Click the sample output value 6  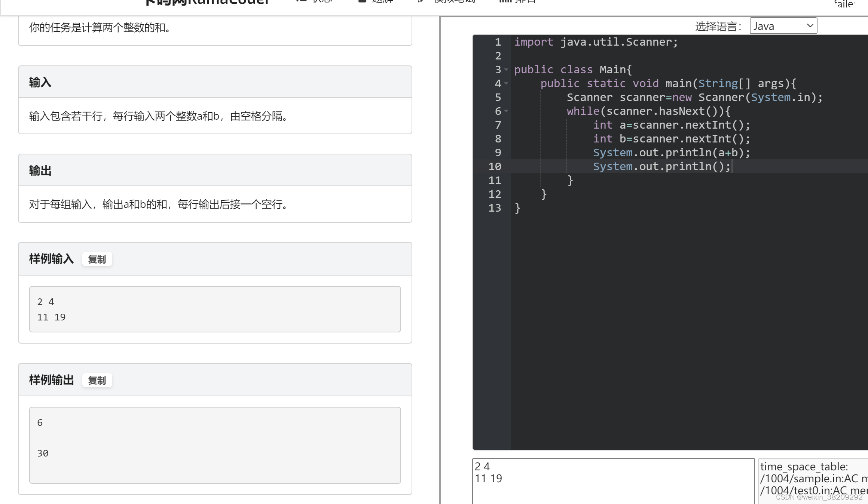40,422
